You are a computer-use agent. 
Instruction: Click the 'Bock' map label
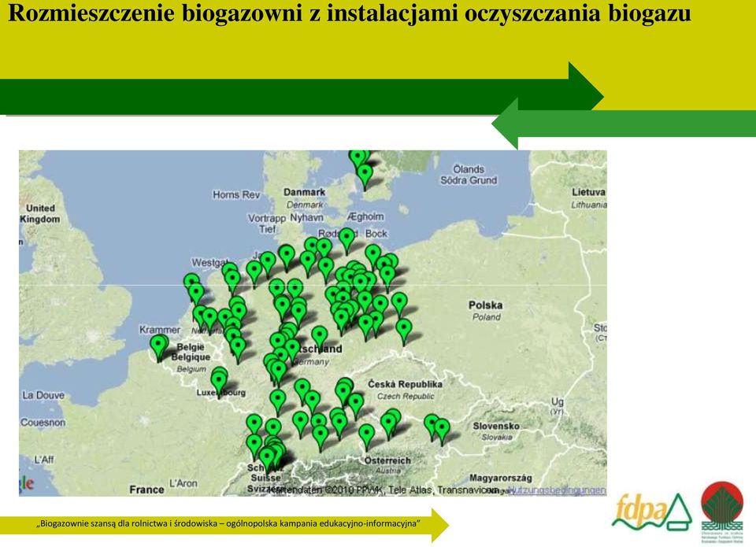tap(376, 234)
